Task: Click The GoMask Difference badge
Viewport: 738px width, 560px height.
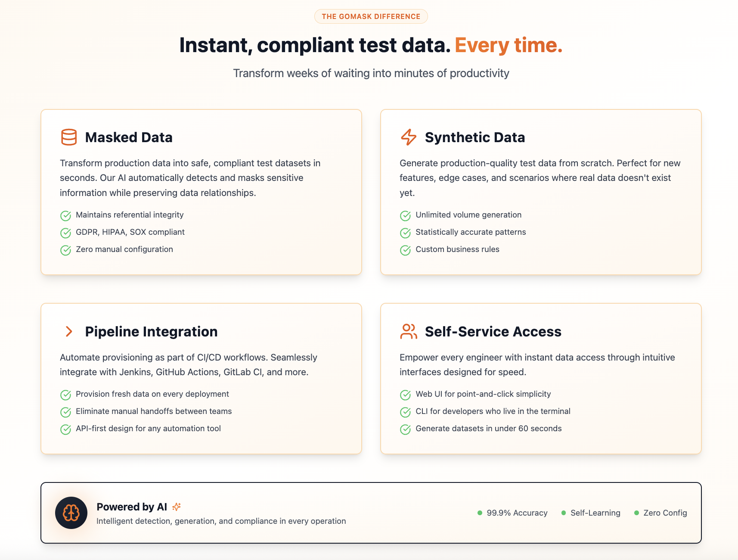Action: point(371,16)
